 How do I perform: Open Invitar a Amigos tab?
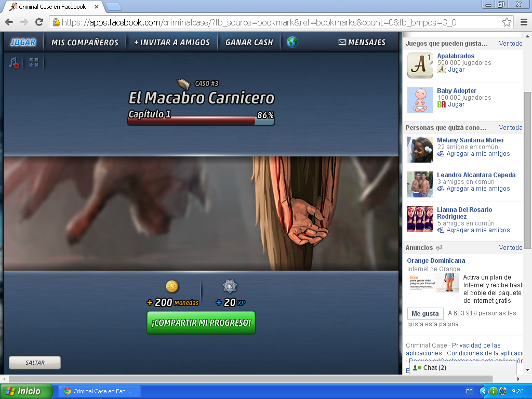point(171,42)
